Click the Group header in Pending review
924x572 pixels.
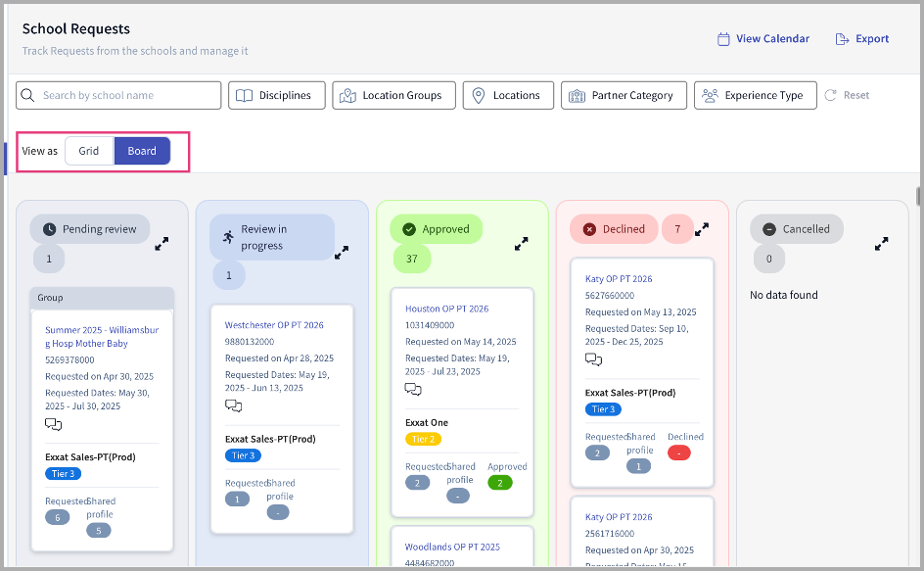coord(102,298)
